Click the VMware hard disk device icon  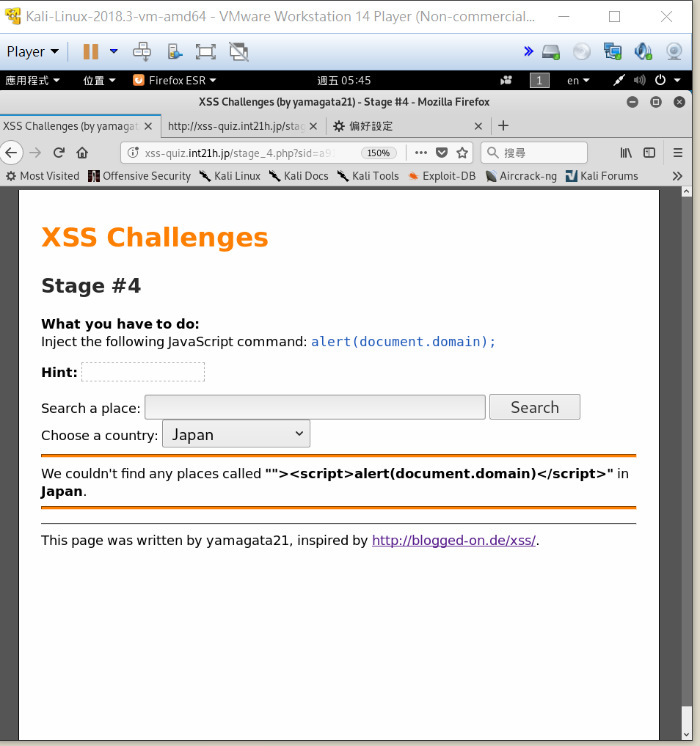[x=551, y=51]
